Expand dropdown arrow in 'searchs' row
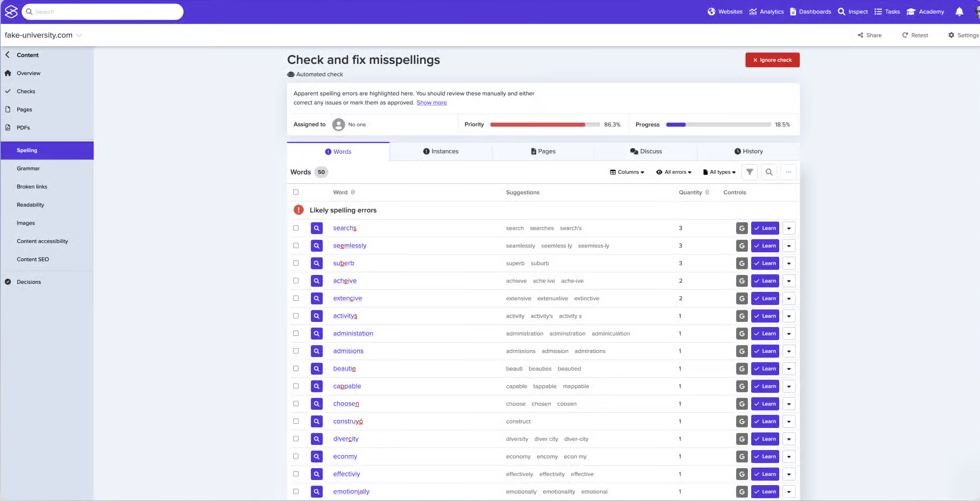 (789, 228)
